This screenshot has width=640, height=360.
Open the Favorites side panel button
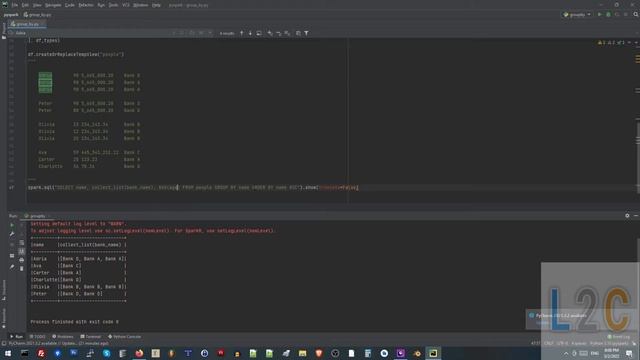(x=4, y=318)
